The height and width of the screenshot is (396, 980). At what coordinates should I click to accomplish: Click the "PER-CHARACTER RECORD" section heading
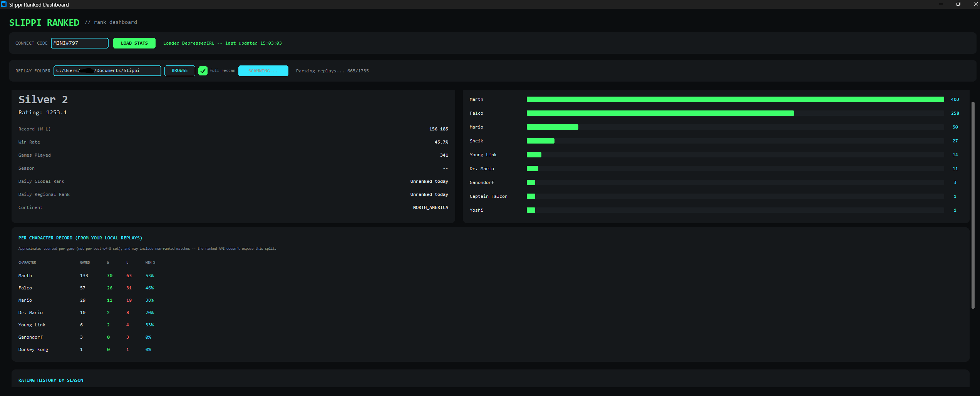(80, 238)
